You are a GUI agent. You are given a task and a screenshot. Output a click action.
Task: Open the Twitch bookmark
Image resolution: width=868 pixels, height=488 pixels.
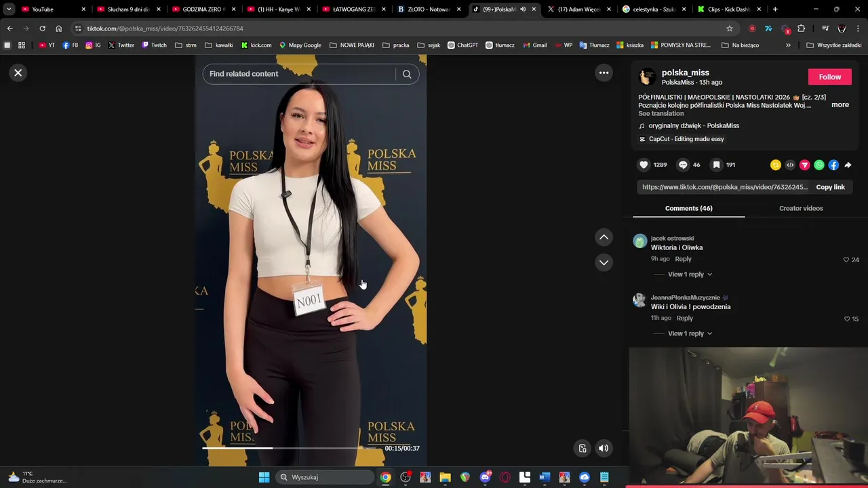154,45
